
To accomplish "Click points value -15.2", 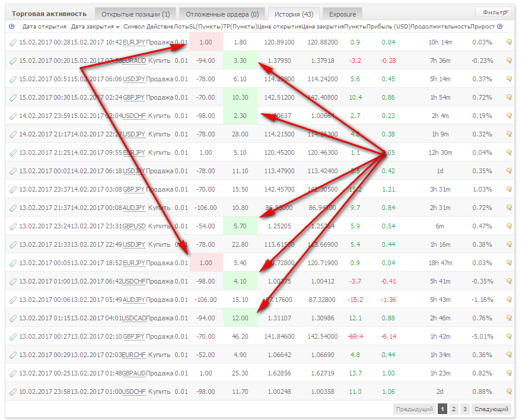I will 355,300.
